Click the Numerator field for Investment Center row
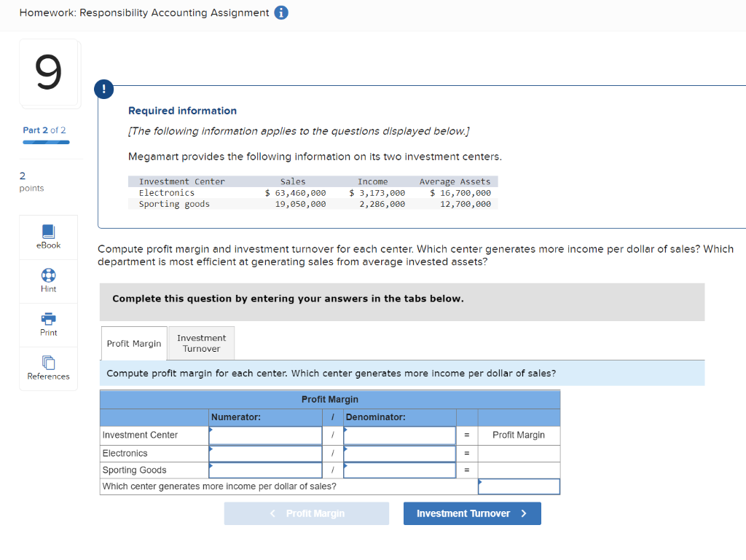 click(264, 435)
